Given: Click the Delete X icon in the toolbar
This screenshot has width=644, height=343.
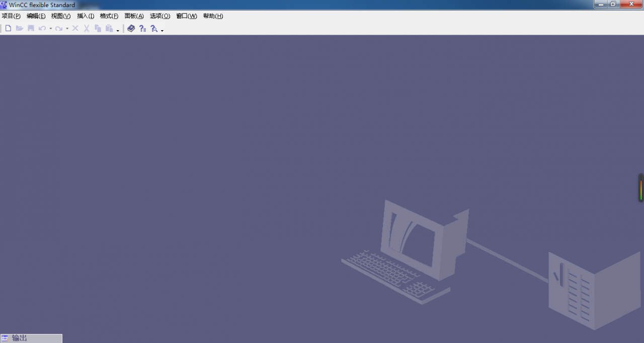Looking at the screenshot, I should click(x=75, y=29).
